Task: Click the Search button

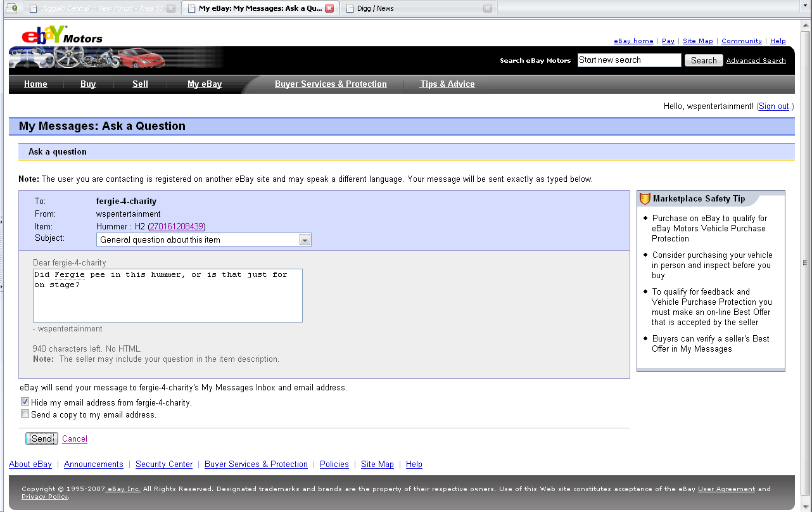Action: pyautogui.click(x=704, y=60)
